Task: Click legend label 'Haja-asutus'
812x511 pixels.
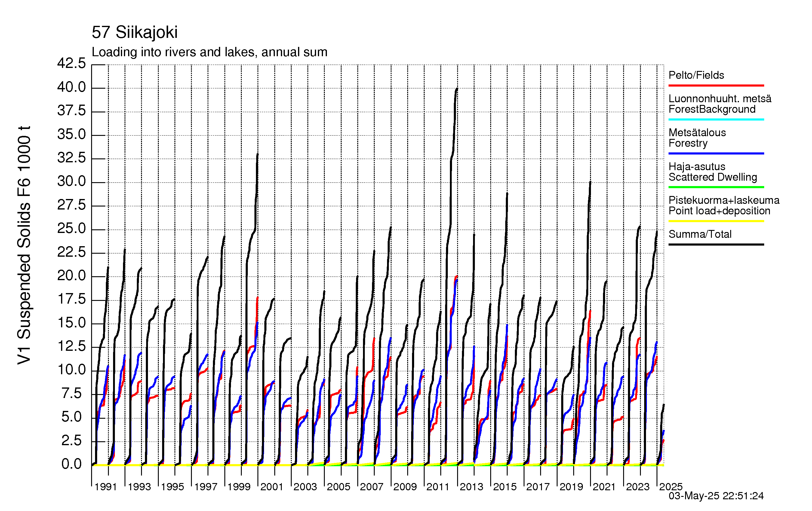Action: (x=697, y=167)
